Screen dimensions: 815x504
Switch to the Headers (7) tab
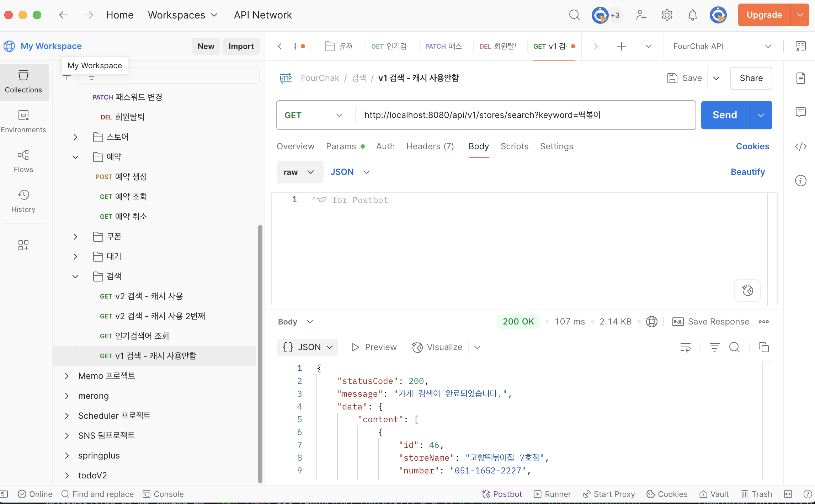click(x=430, y=146)
